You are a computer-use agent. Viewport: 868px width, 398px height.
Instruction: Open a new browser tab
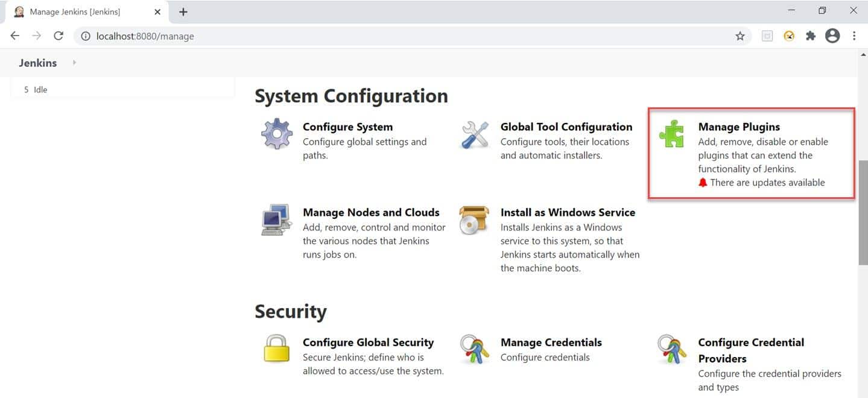click(x=183, y=12)
